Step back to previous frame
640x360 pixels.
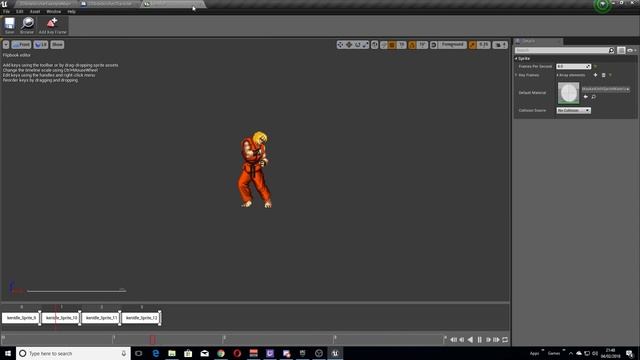click(x=462, y=340)
